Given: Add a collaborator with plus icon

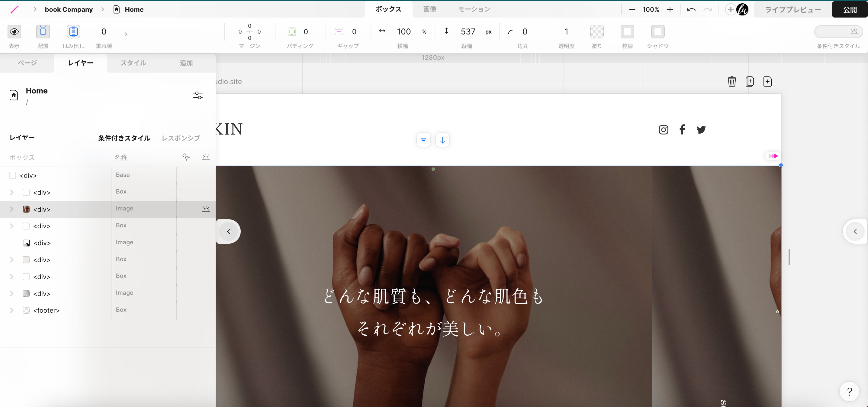Looking at the screenshot, I should coord(730,9).
